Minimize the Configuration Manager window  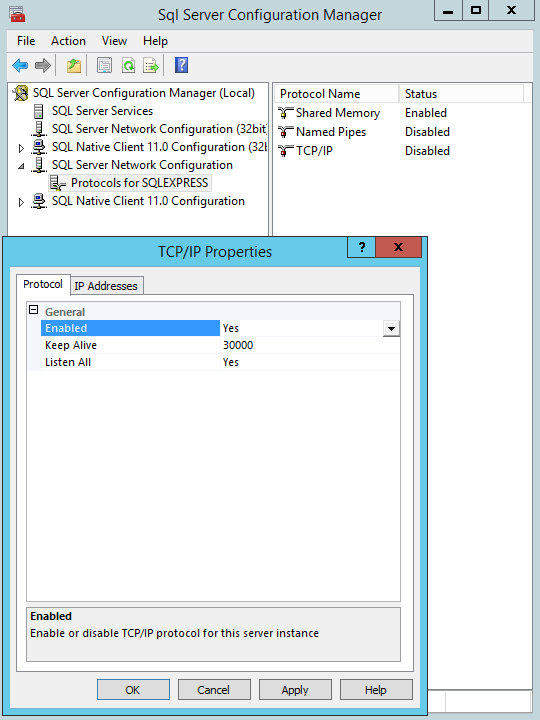(448, 10)
